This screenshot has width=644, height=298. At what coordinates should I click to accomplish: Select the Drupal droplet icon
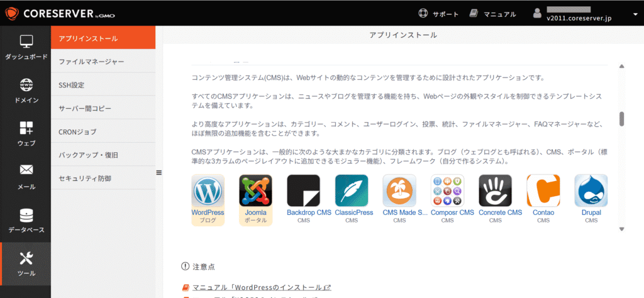pyautogui.click(x=591, y=191)
